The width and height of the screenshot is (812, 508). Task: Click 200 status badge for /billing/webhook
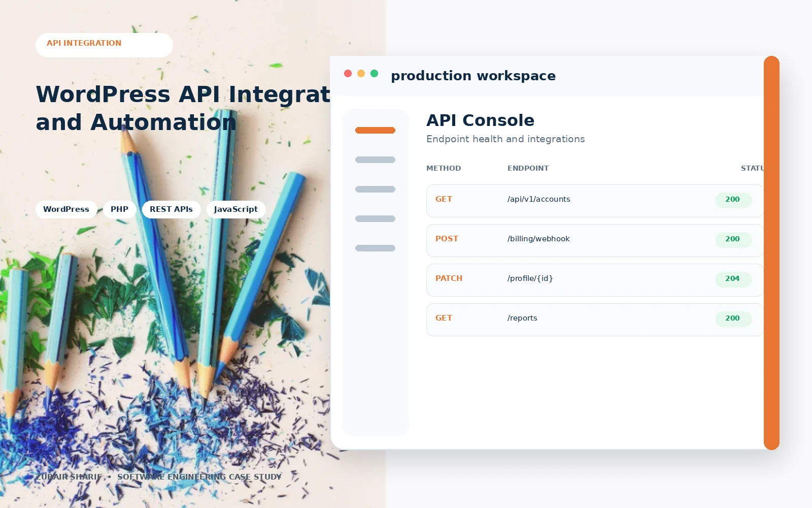(733, 239)
